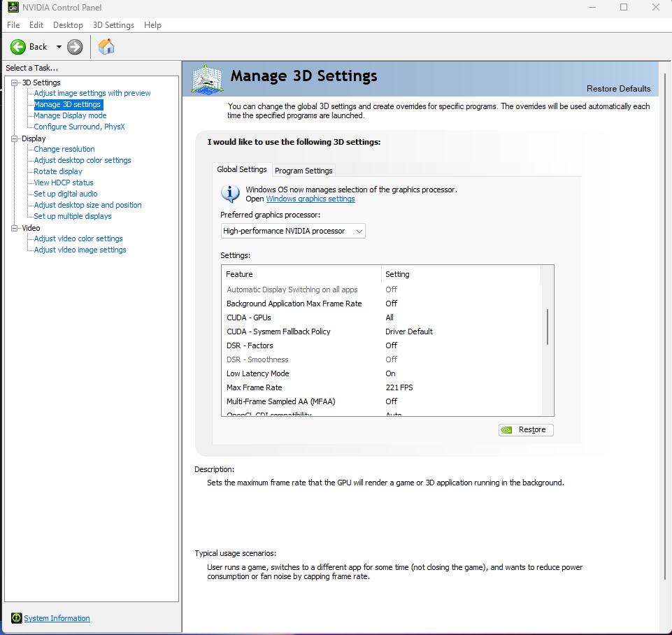Screen dimensions: 672x635
Task: Click the Video tree root label
Action: (x=31, y=229)
